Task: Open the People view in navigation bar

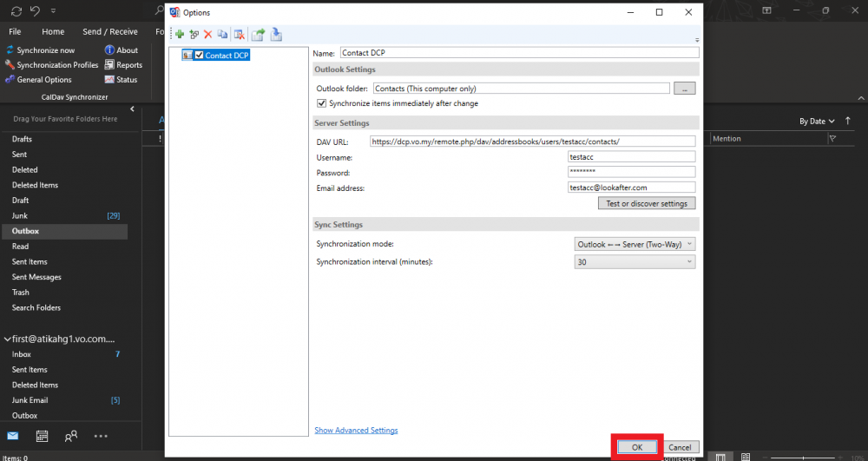Action: (x=71, y=436)
